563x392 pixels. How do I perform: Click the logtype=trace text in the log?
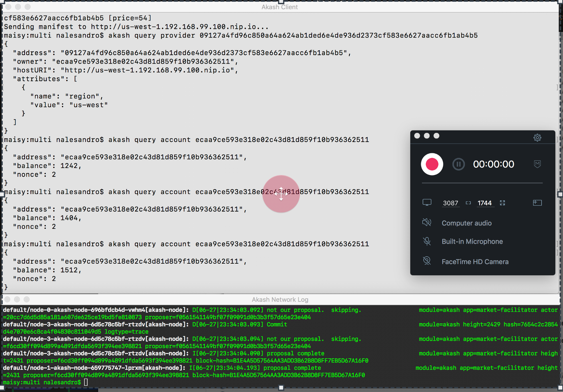[126, 332]
